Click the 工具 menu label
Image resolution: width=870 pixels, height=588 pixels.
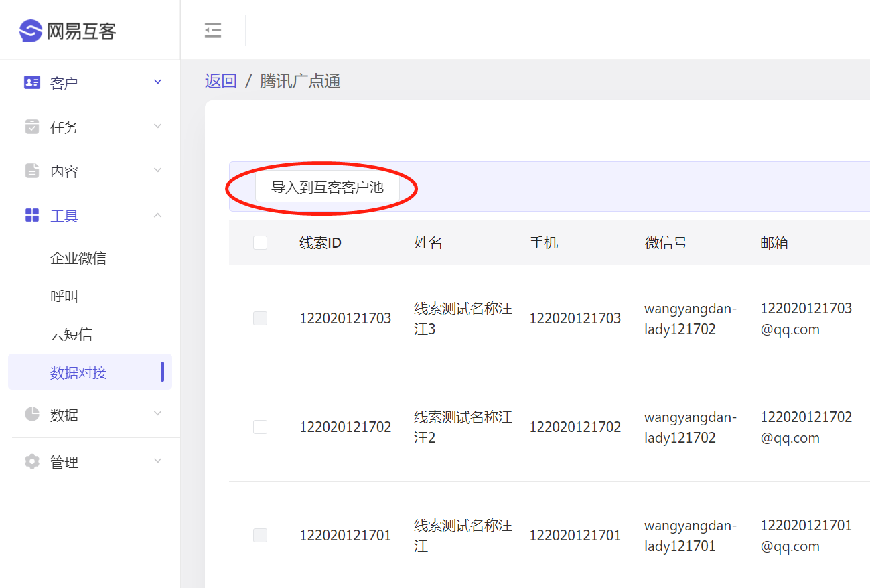click(64, 216)
